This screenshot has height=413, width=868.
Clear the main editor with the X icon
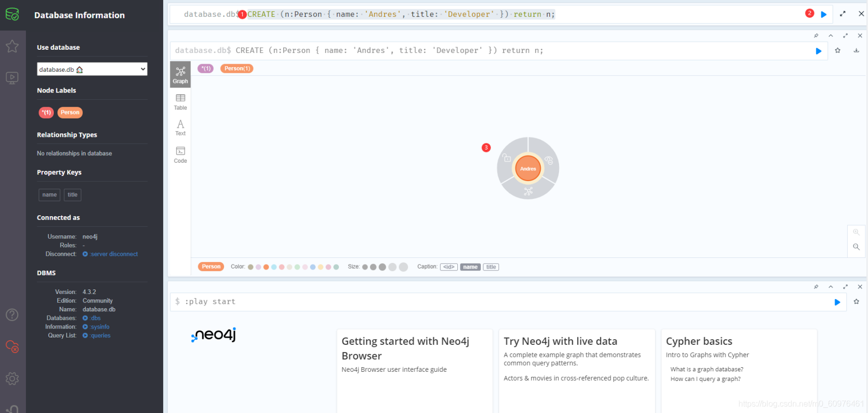click(861, 14)
